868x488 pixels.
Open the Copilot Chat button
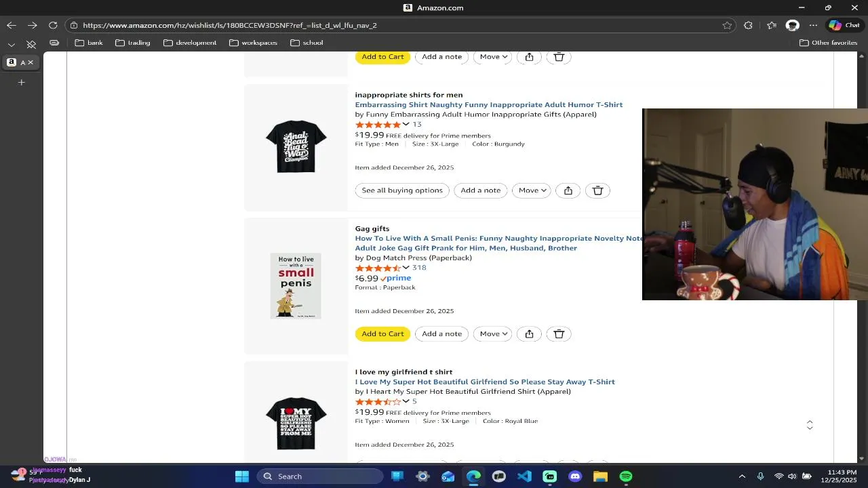pyautogui.click(x=844, y=25)
